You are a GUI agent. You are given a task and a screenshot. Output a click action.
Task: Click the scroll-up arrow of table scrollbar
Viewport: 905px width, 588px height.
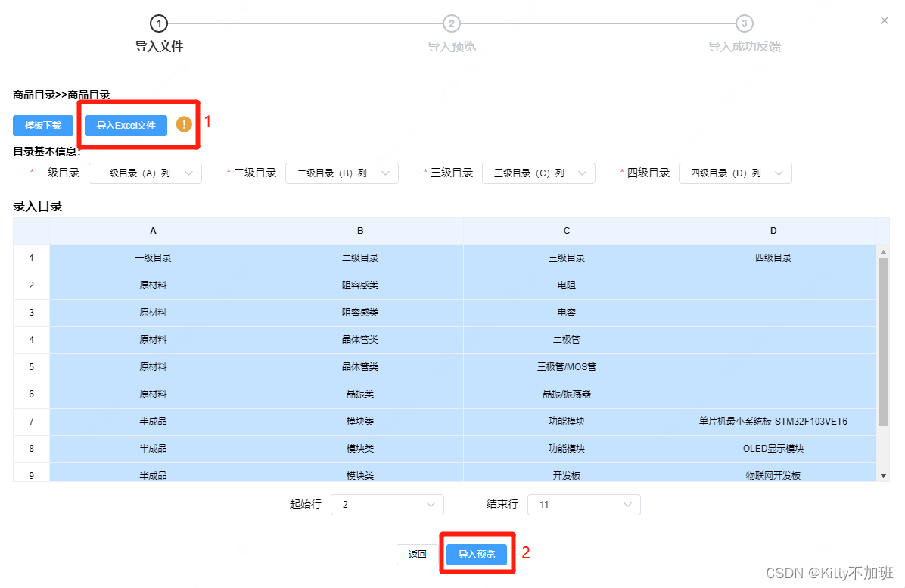click(883, 252)
